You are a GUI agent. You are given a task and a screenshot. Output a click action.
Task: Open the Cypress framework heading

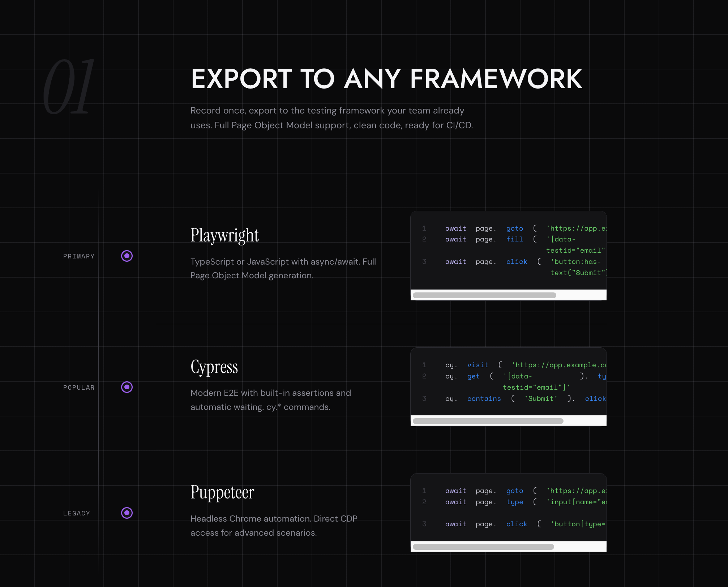214,367
